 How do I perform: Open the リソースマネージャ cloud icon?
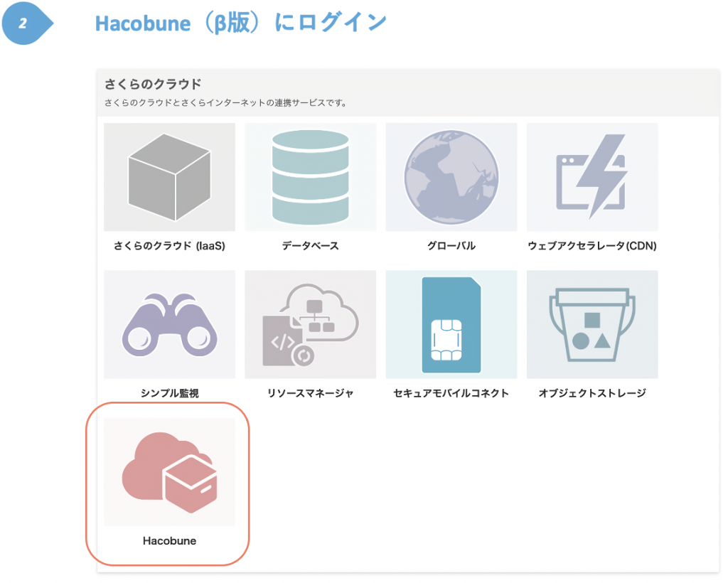coord(310,324)
